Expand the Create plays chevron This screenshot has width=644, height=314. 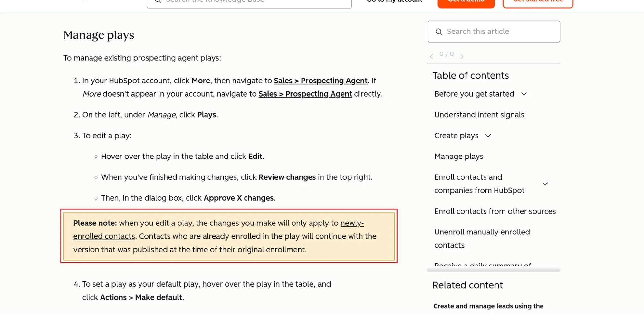(x=488, y=136)
